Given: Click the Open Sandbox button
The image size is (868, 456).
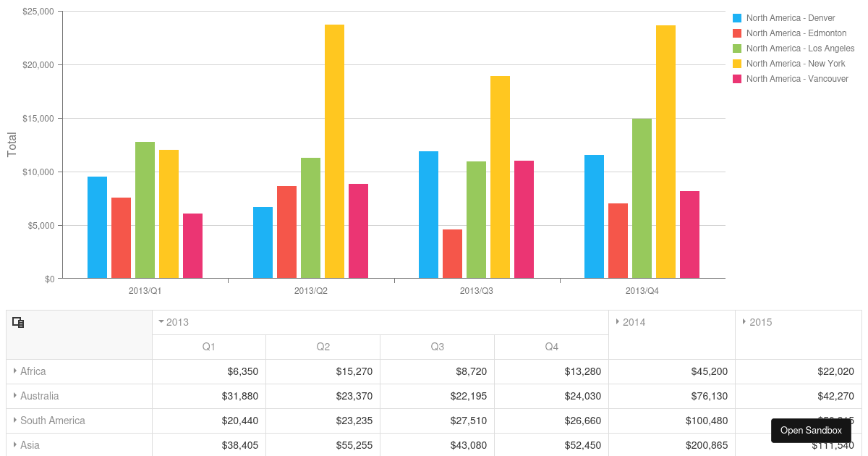Looking at the screenshot, I should pos(811,430).
